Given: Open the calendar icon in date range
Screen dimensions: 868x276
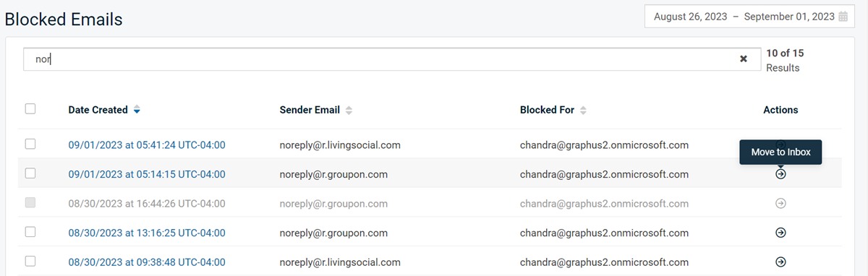Looking at the screenshot, I should [x=843, y=17].
